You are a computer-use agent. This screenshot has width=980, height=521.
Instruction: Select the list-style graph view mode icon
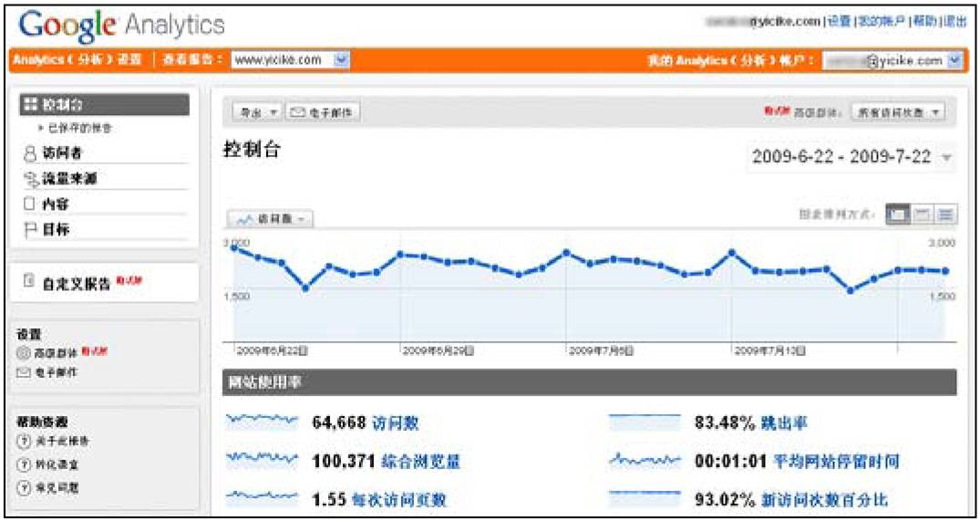pos(945,214)
